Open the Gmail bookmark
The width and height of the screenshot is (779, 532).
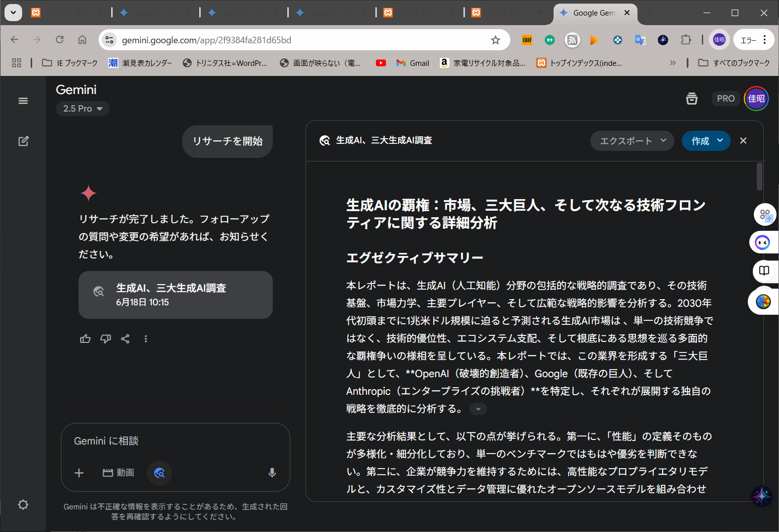(x=413, y=63)
